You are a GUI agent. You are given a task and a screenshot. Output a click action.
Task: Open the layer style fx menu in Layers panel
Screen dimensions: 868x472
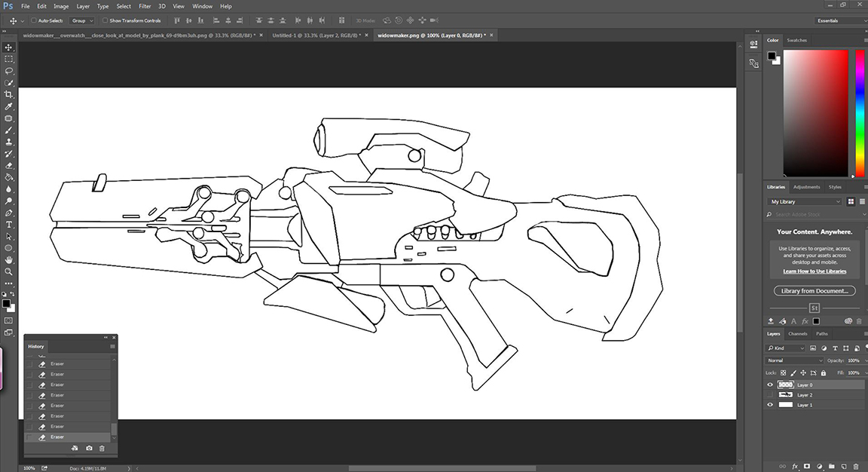[795, 467]
